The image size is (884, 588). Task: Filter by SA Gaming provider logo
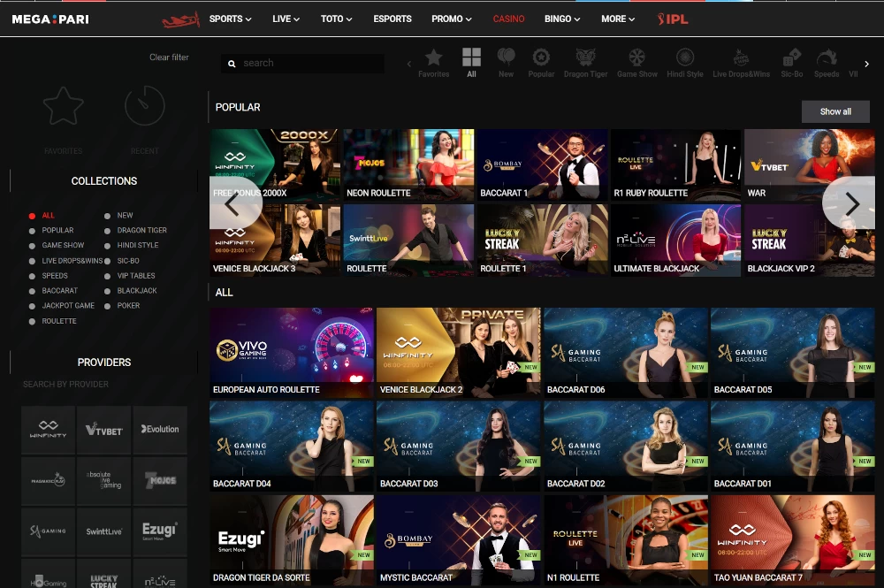[48, 531]
